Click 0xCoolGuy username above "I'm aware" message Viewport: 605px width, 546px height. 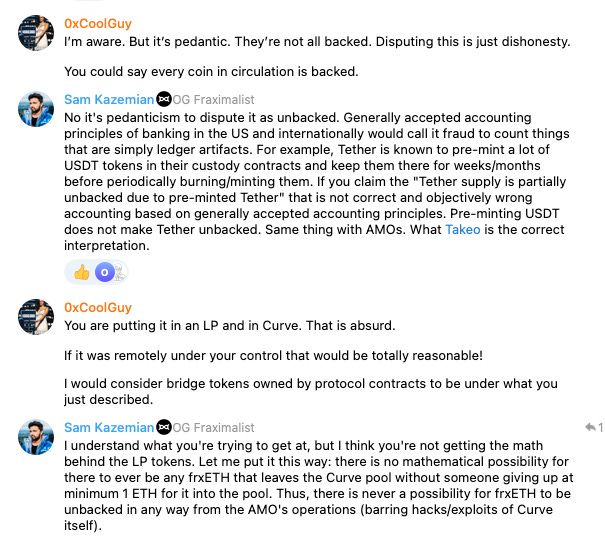coord(97,23)
